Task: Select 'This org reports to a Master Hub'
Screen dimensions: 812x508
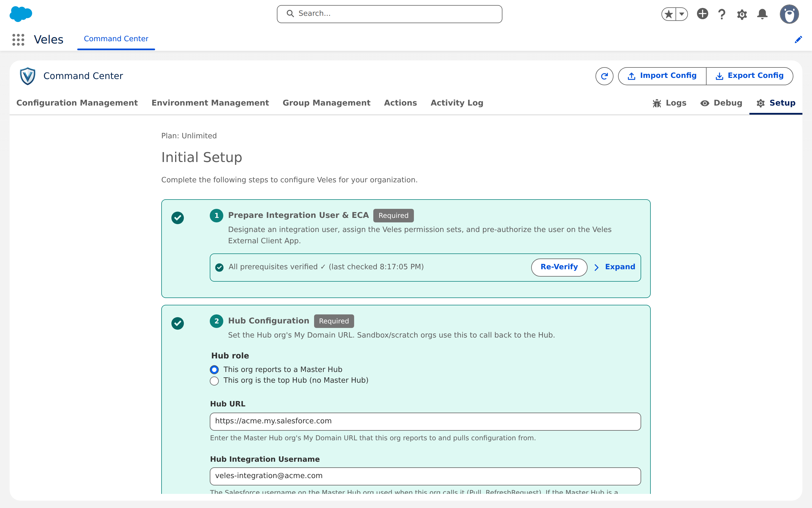Action: [x=214, y=370]
